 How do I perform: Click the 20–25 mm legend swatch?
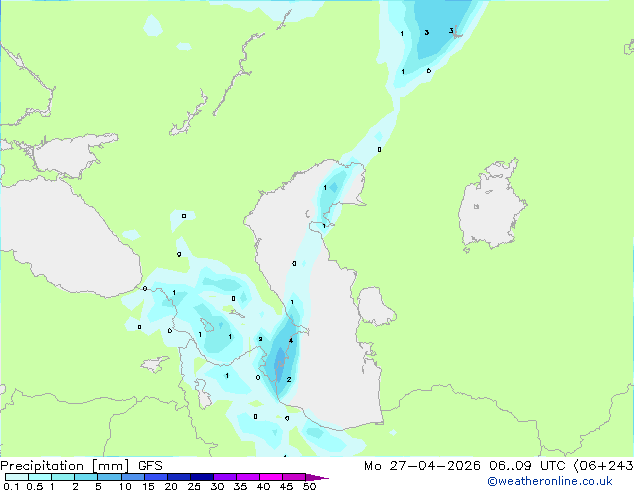coord(178,477)
